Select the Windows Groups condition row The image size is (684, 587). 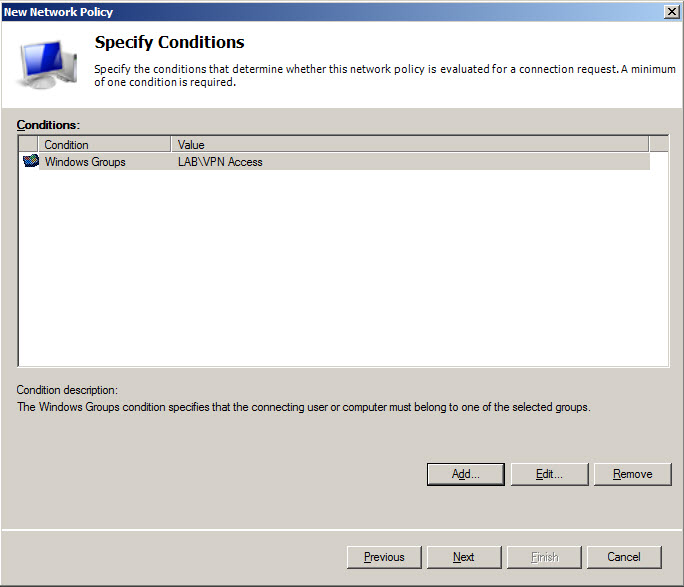335,162
